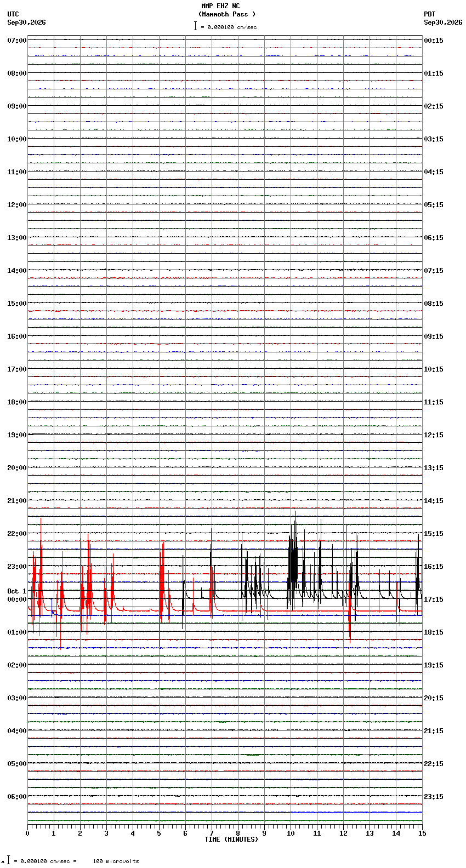Click the (Mammoth Pass) station name

(227, 14)
